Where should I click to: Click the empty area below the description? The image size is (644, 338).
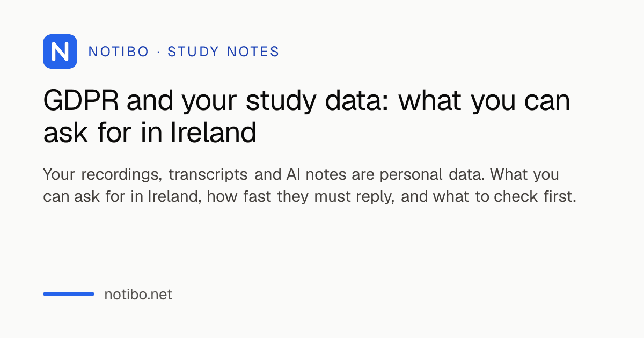tap(322, 247)
